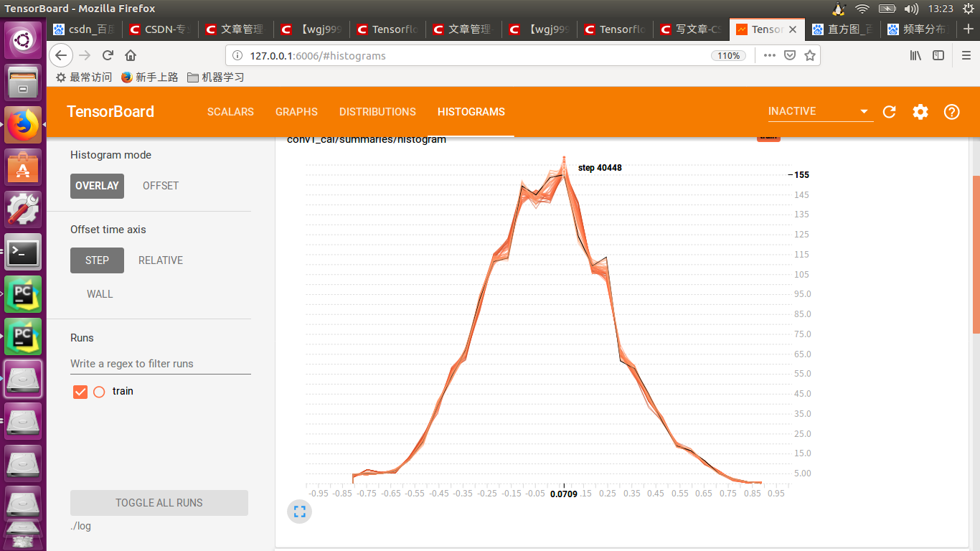
Task: Switch offset time axis to RELATIVE
Action: coord(160,260)
